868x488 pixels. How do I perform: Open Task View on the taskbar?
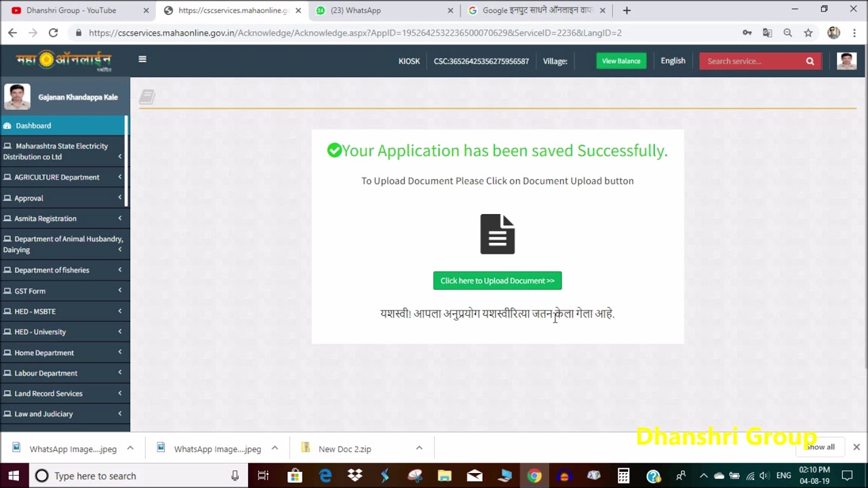click(263, 476)
